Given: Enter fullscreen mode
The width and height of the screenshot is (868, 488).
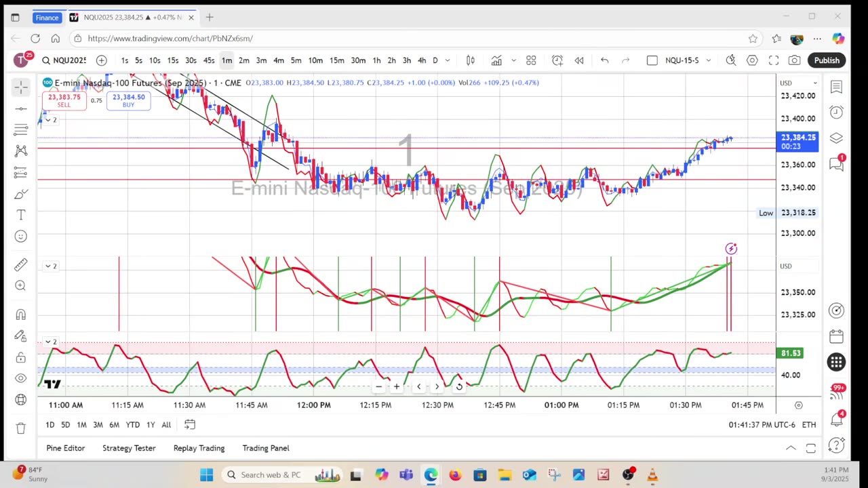Looking at the screenshot, I should 774,60.
